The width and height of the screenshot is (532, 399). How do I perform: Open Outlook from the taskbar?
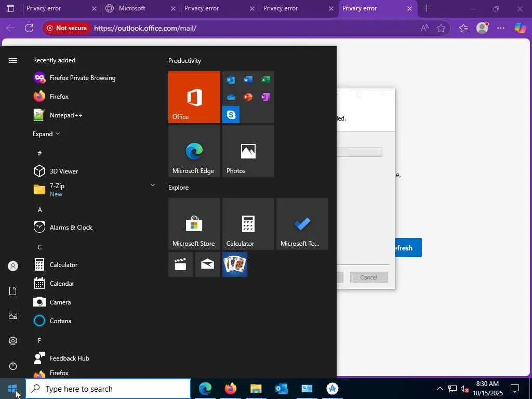click(x=282, y=389)
